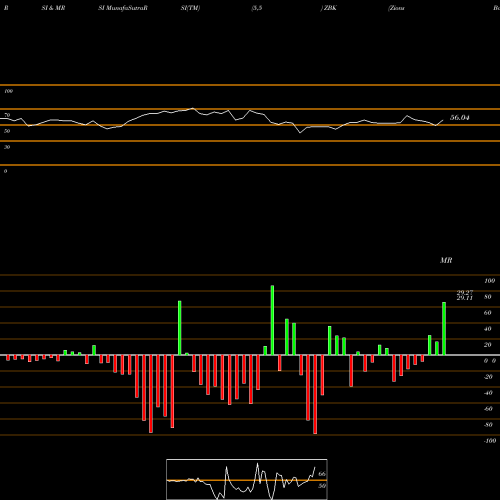Click the -20 label on MR axis

click(x=488, y=377)
